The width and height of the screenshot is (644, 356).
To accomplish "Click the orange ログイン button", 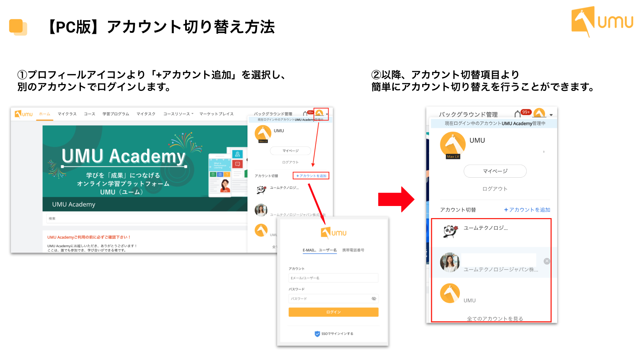I will click(333, 312).
